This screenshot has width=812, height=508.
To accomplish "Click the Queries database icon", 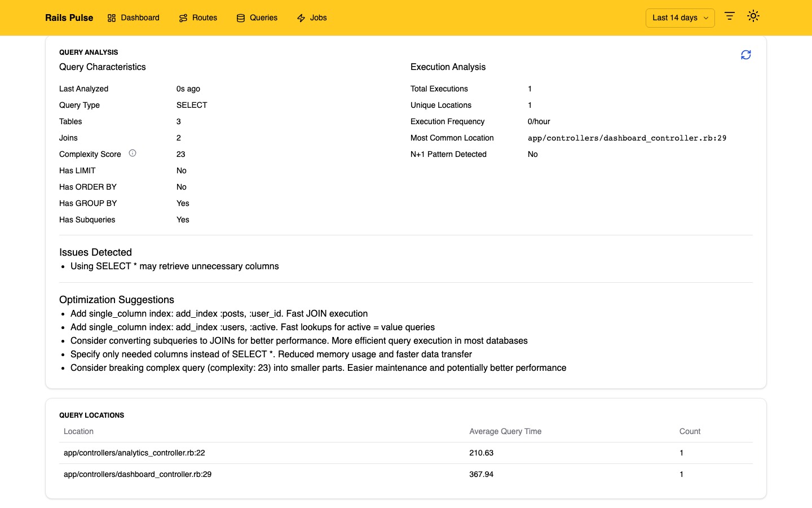I will [241, 17].
